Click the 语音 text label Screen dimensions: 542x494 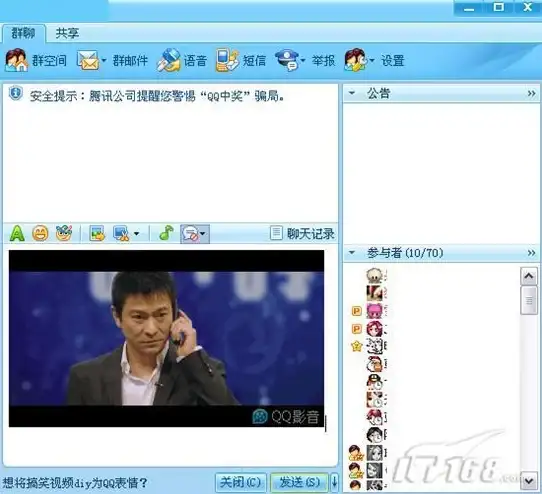pos(195,60)
